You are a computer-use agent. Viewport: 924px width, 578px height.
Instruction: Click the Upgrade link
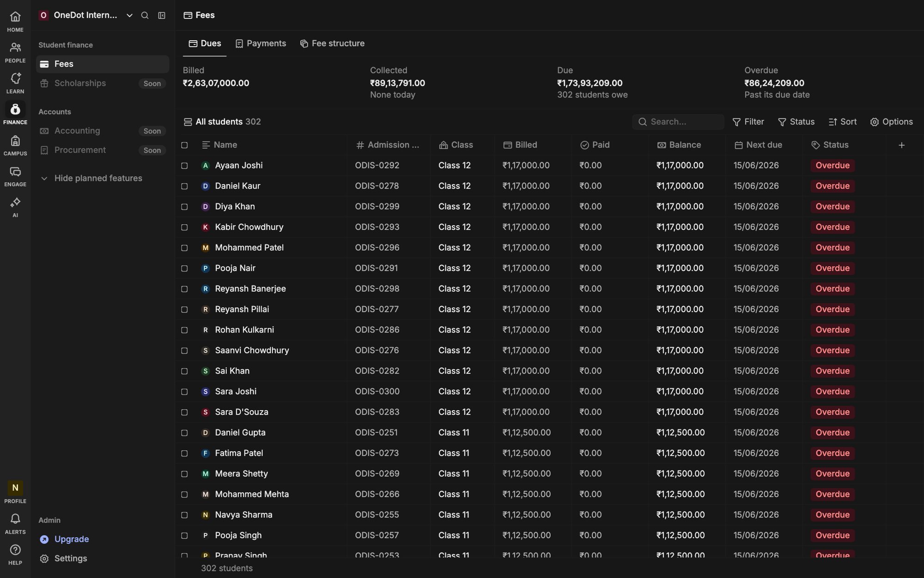[x=72, y=539]
